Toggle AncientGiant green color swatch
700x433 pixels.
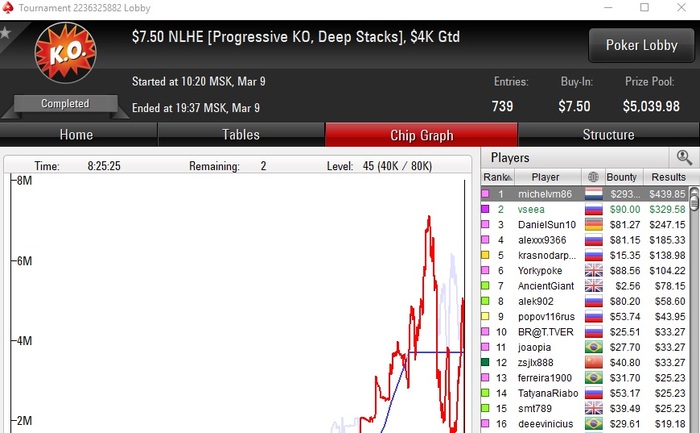coord(485,286)
